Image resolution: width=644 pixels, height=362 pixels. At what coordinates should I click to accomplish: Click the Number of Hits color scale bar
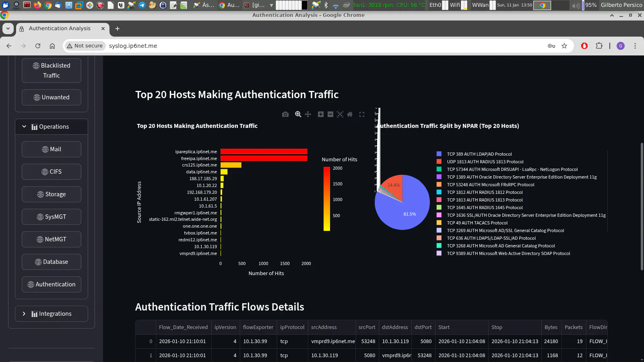tap(327, 199)
